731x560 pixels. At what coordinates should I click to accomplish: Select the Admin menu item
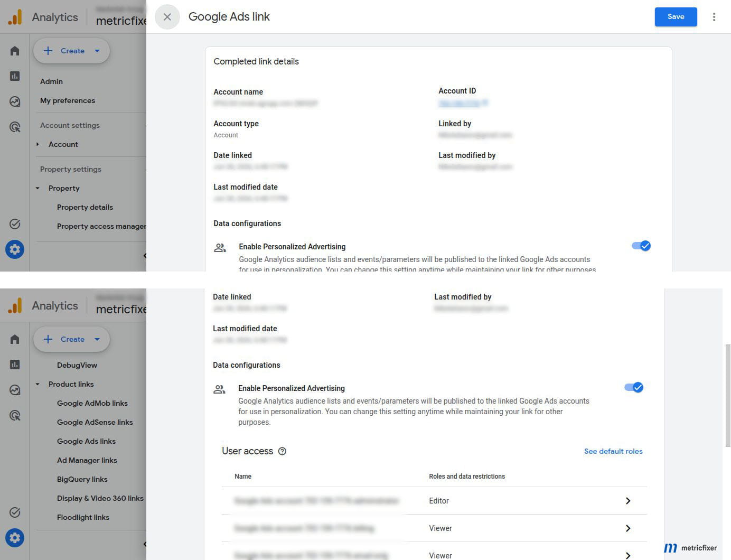(51, 81)
